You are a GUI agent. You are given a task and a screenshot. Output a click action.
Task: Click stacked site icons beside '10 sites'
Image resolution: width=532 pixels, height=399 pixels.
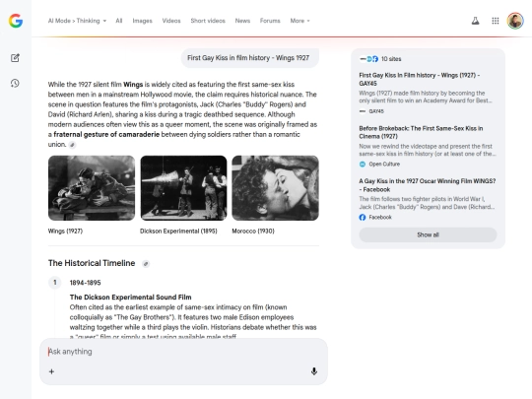[x=369, y=59]
